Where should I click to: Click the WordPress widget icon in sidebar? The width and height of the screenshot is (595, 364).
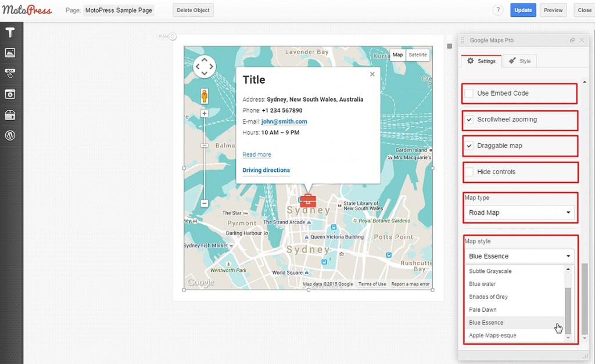pyautogui.click(x=10, y=135)
